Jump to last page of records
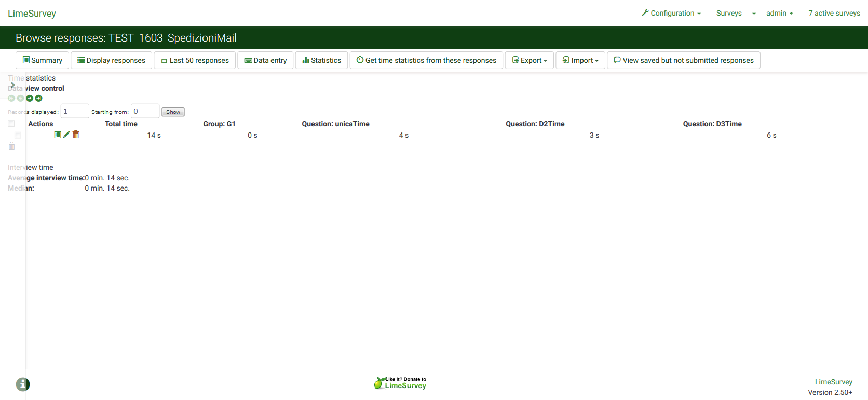 click(38, 98)
